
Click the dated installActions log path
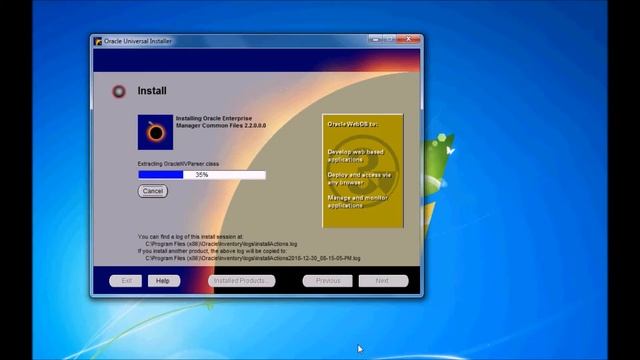(x=253, y=258)
